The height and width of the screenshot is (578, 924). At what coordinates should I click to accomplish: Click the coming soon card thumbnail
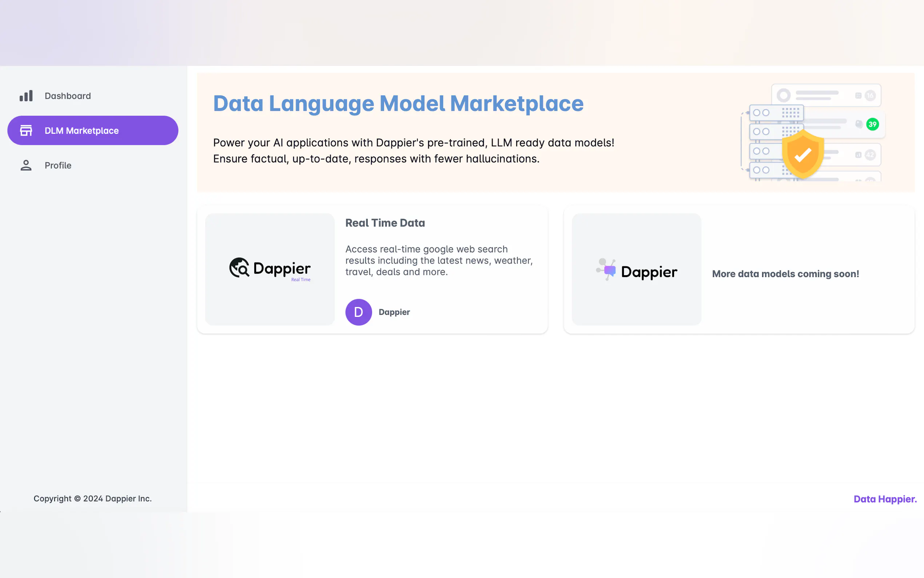pos(636,302)
